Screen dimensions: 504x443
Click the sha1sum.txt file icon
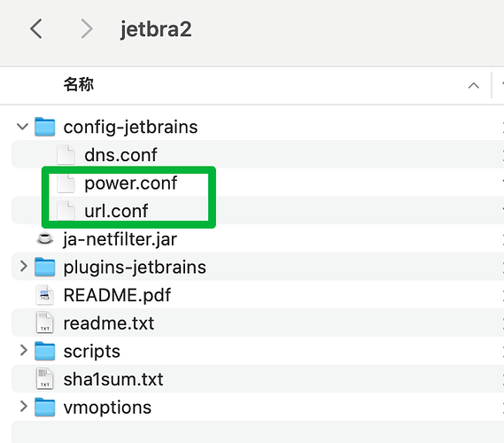[44, 378]
